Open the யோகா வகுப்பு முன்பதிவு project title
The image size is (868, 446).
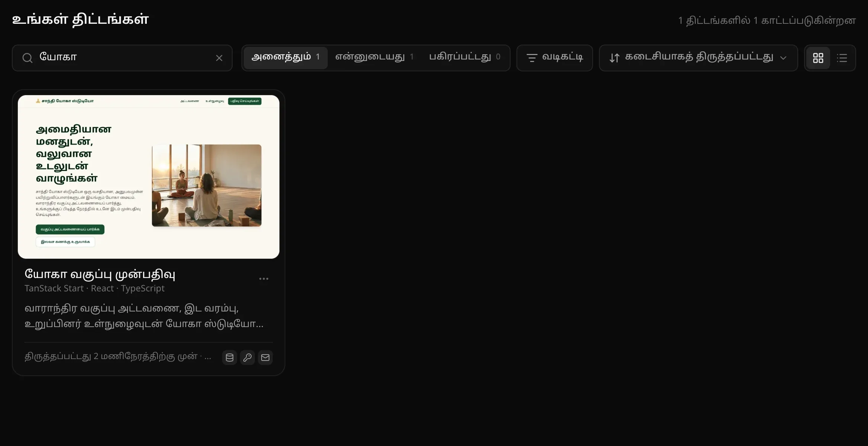100,274
